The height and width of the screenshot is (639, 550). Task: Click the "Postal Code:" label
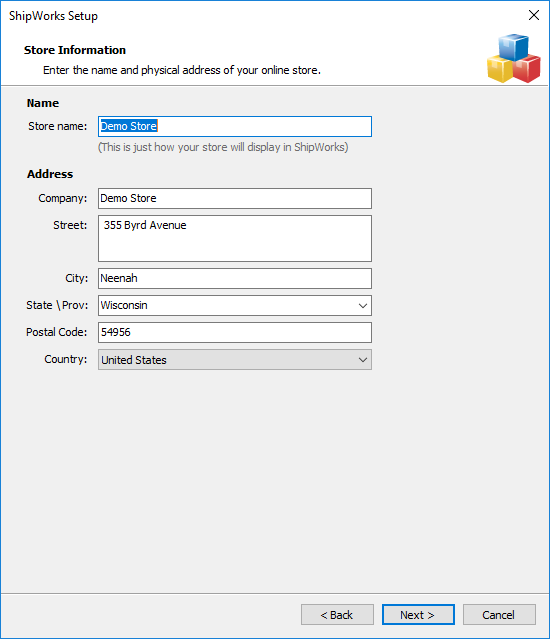(57, 332)
